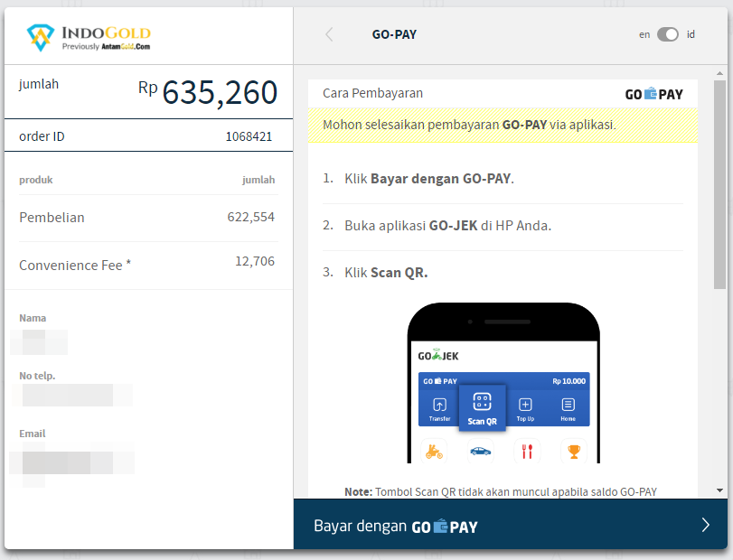The image size is (733, 560).
Task: Click the Note about Tombol Scan QR
Action: tap(501, 492)
